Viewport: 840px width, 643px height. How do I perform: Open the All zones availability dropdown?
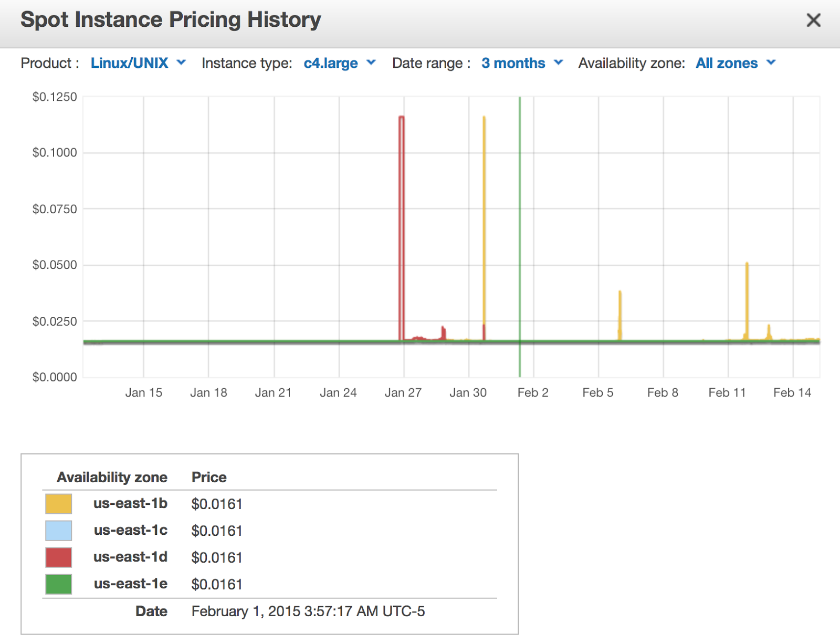coord(736,63)
